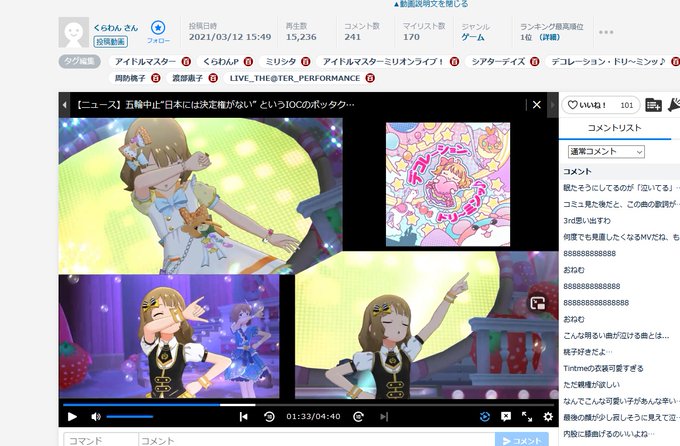Image resolution: width=680 pixels, height=446 pixels.
Task: Select comment '桃子好きだよ…'
Action: click(x=588, y=352)
